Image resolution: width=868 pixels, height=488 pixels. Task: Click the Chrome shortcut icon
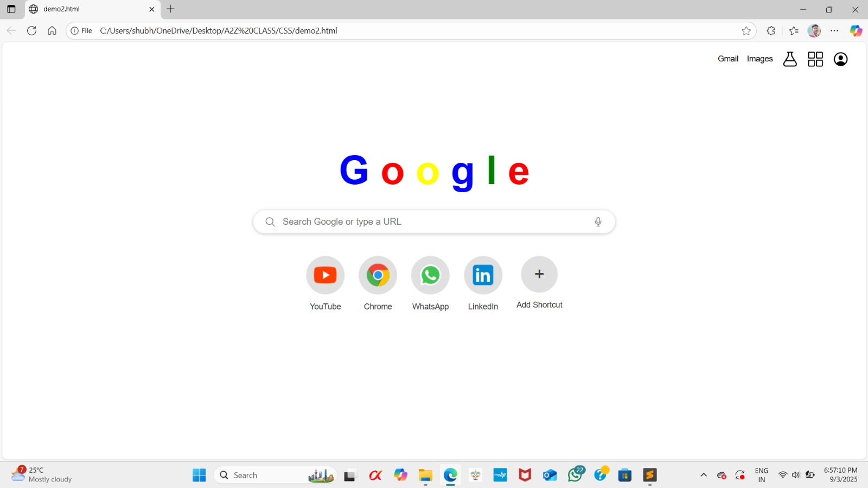378,275
